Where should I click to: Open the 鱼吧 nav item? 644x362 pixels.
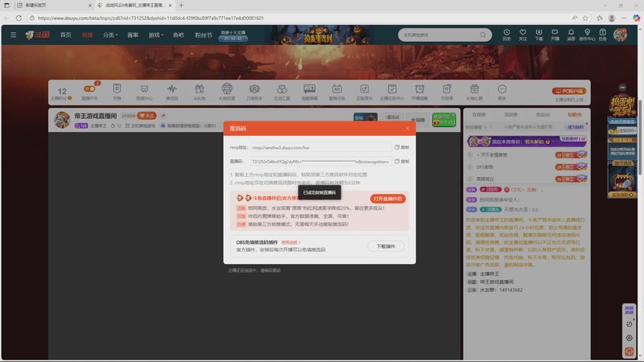click(178, 35)
